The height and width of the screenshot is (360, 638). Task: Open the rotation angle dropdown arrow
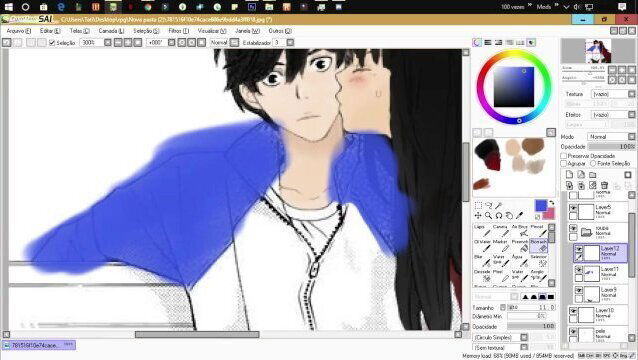tap(172, 42)
